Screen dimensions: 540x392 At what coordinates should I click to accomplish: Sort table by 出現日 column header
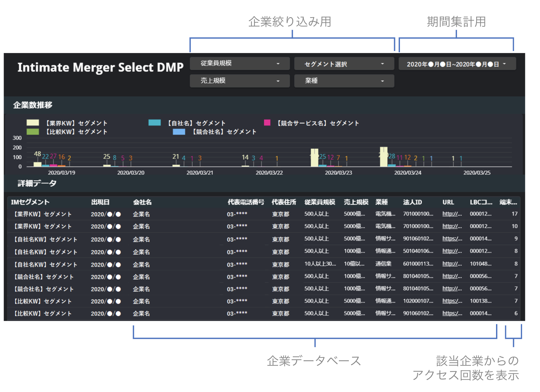click(x=100, y=202)
